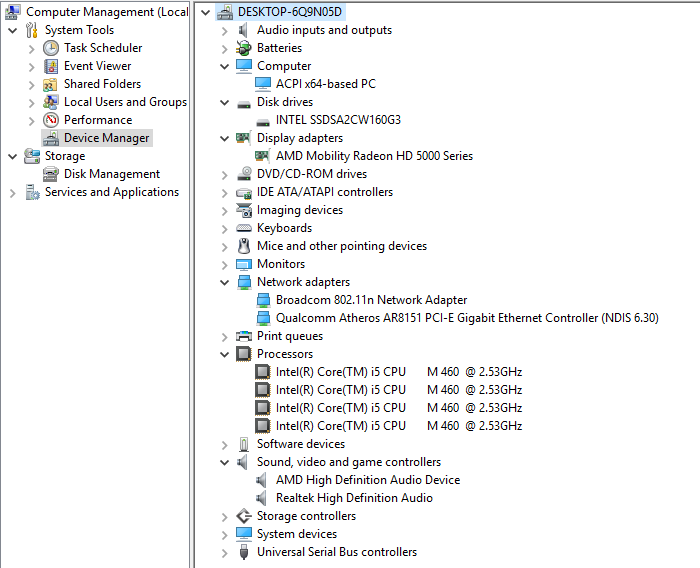Collapse the DESKTOP-6Q9N05D root node
The width and height of the screenshot is (700, 568).
205,13
